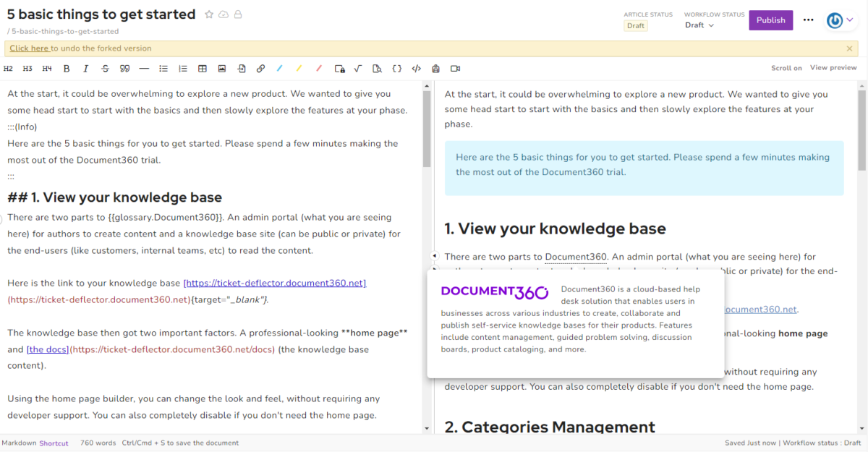The image size is (868, 452).
Task: Toggle the article favorite star
Action: 208,13
